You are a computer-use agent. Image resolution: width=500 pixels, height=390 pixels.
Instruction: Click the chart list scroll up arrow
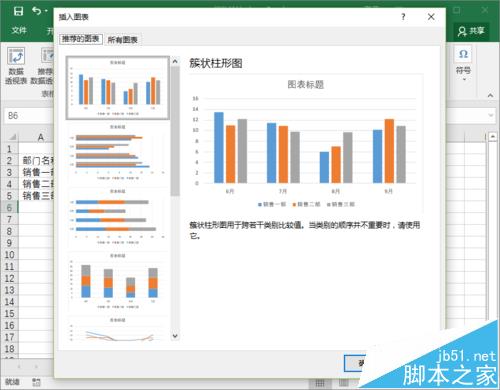(175, 61)
